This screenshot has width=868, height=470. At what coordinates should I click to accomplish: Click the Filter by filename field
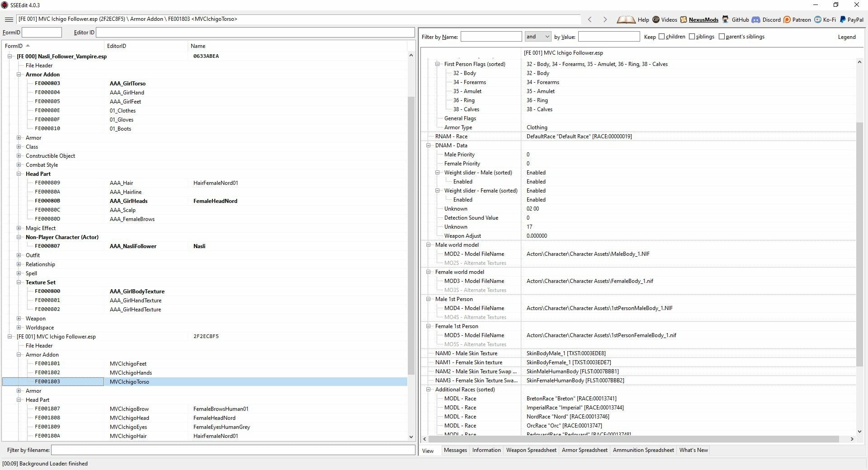[233, 450]
